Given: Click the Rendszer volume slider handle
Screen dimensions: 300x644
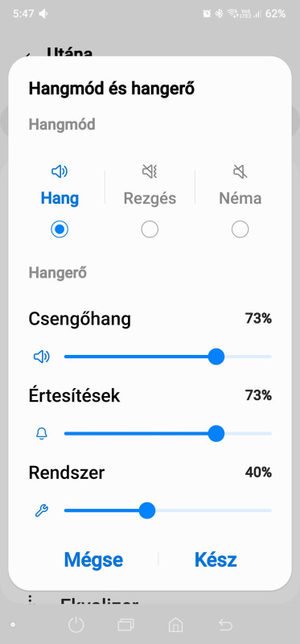Looking at the screenshot, I should 147,511.
